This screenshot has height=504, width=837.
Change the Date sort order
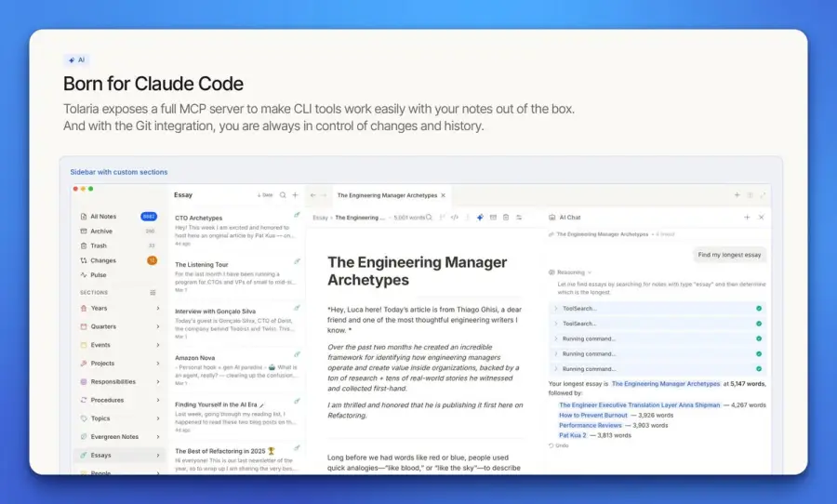click(265, 195)
